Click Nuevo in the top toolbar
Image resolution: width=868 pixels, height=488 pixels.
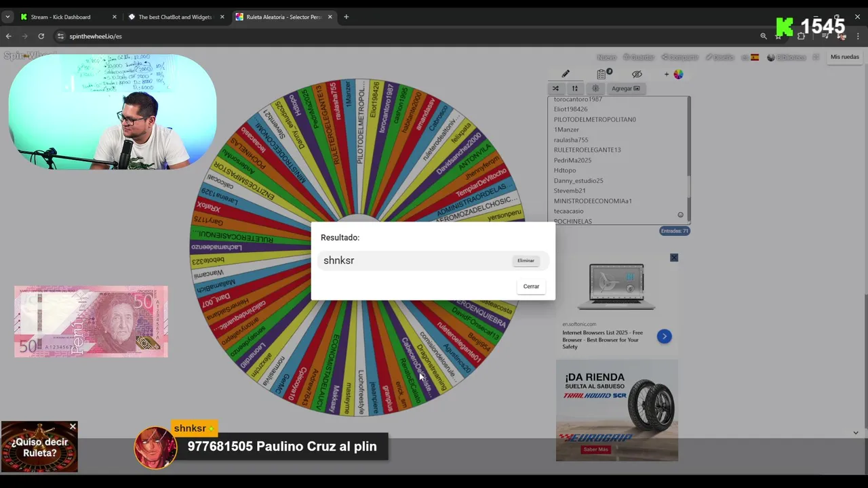pos(606,57)
